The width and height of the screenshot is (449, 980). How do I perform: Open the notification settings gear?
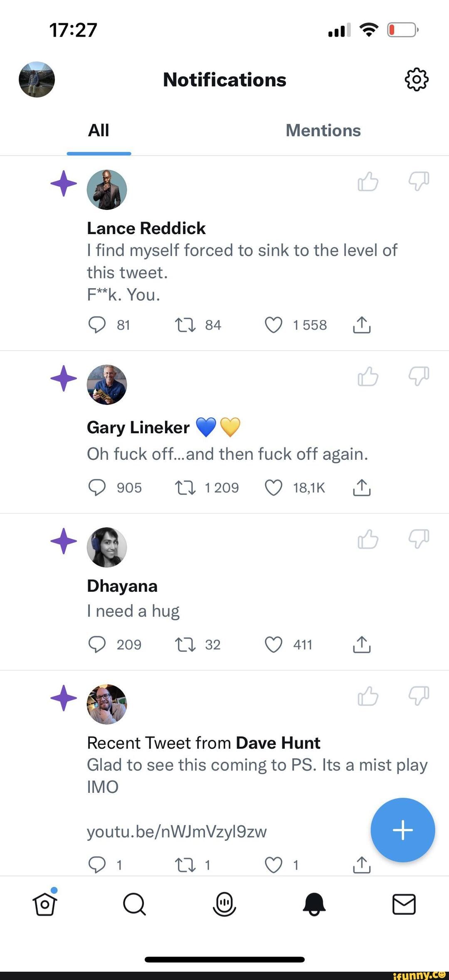tap(416, 80)
